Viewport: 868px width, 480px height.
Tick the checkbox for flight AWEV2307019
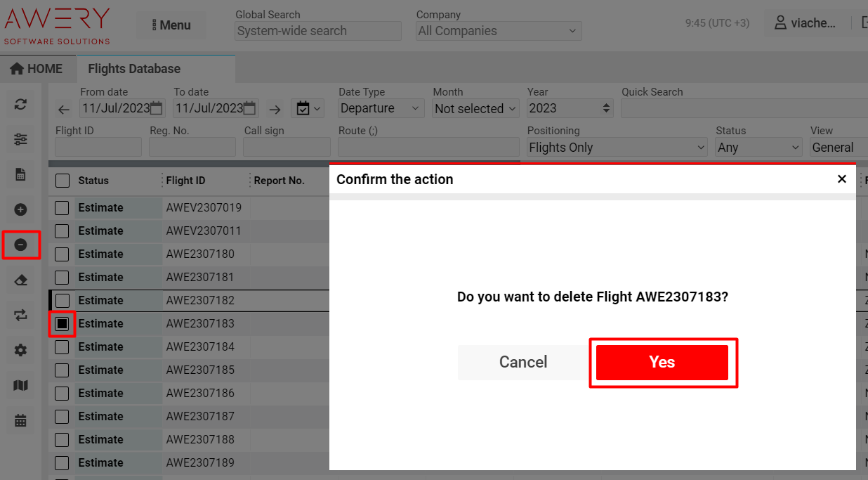click(x=63, y=208)
